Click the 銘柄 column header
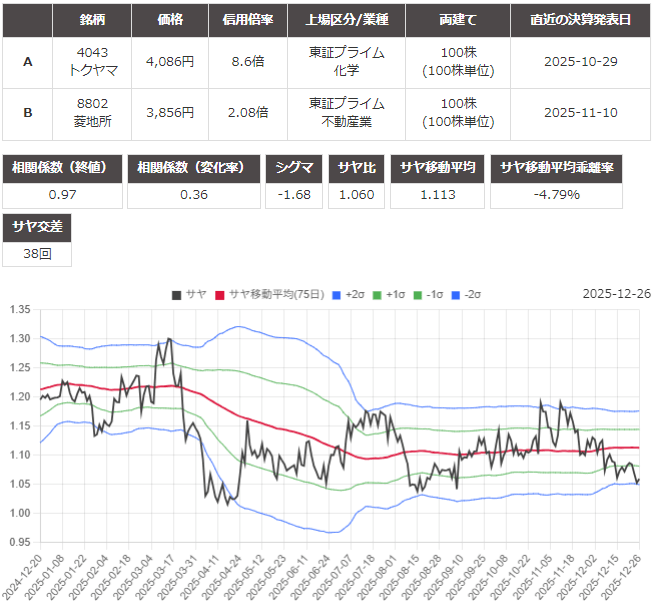Screen dimensions: 654x606 click(x=92, y=20)
